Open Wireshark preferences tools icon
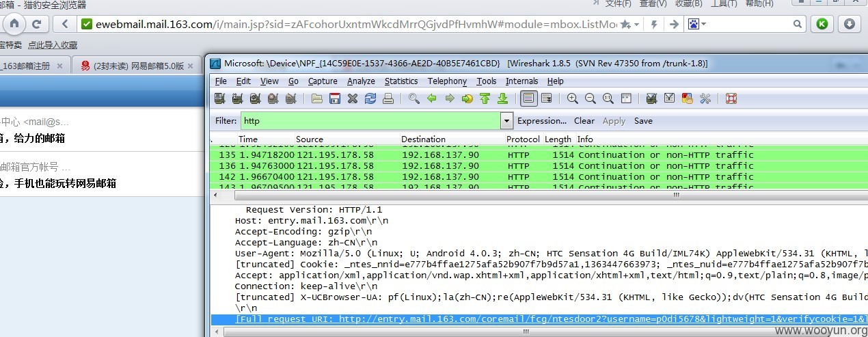 705,98
